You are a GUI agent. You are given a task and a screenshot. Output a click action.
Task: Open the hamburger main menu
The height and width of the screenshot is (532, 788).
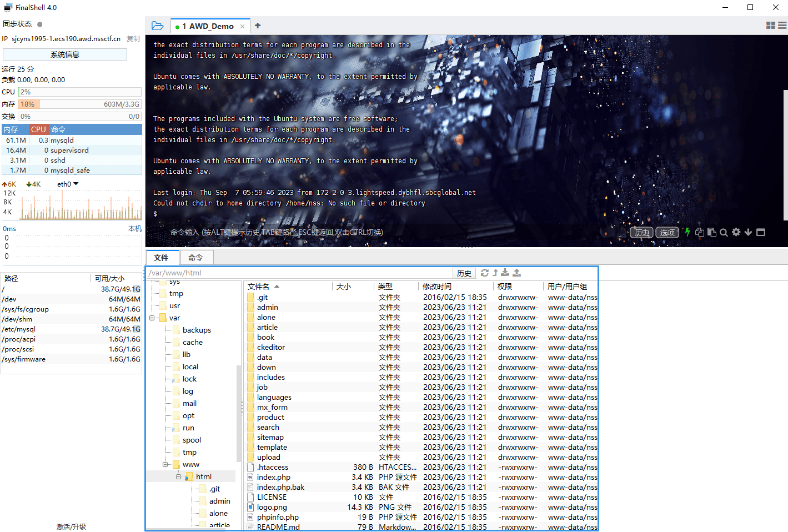[x=782, y=26]
